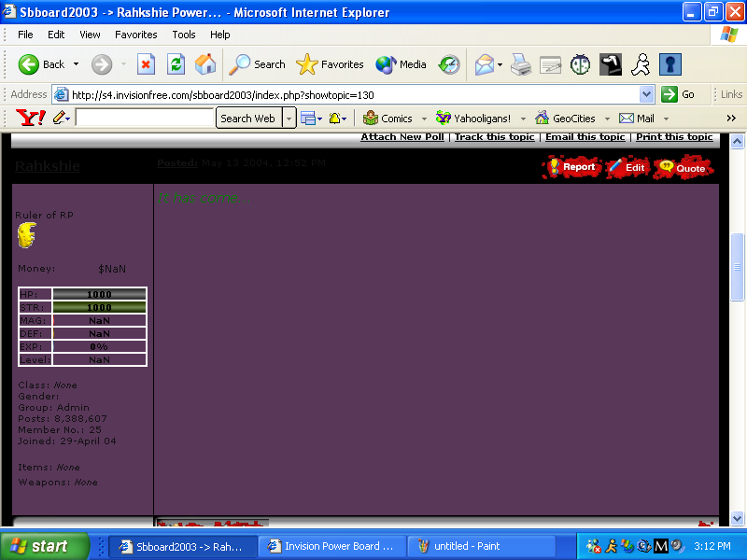Click the greyed Forward arrow button
The height and width of the screenshot is (560, 747).
102,64
